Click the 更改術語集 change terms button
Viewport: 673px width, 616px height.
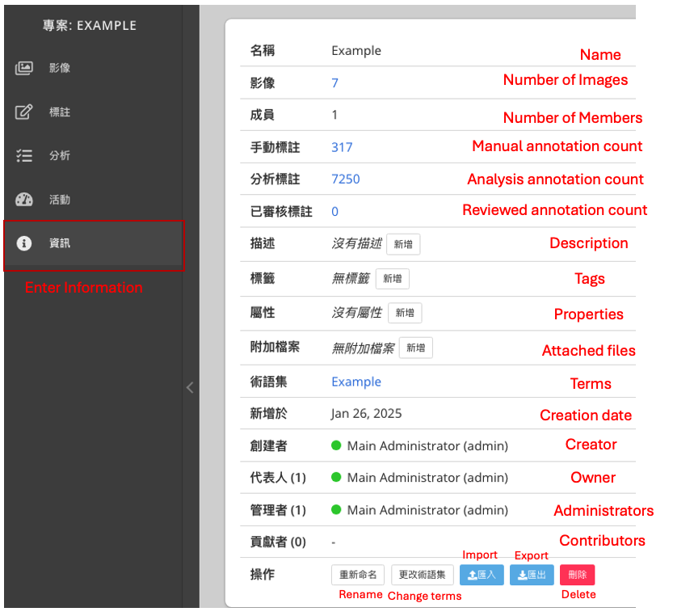[423, 575]
